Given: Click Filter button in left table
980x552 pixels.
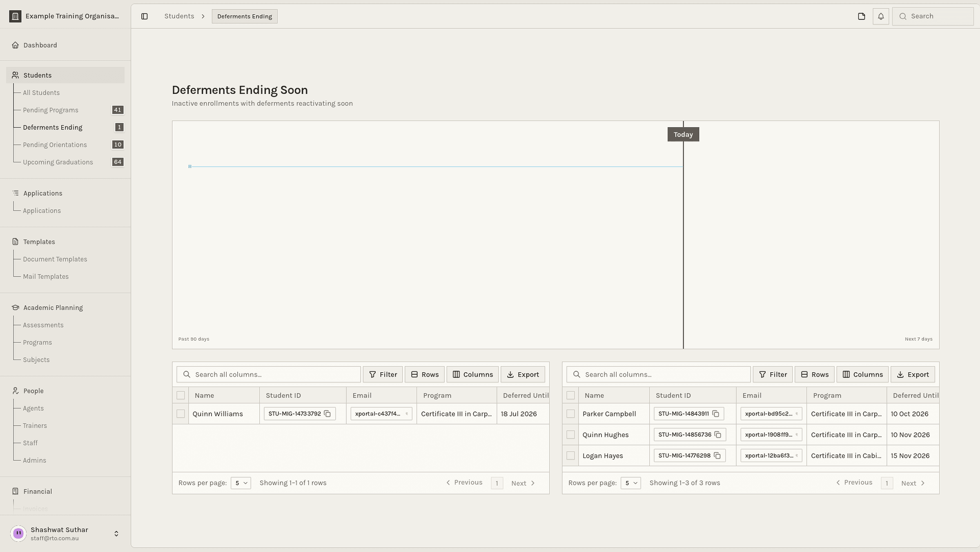Looking at the screenshot, I should (x=383, y=375).
